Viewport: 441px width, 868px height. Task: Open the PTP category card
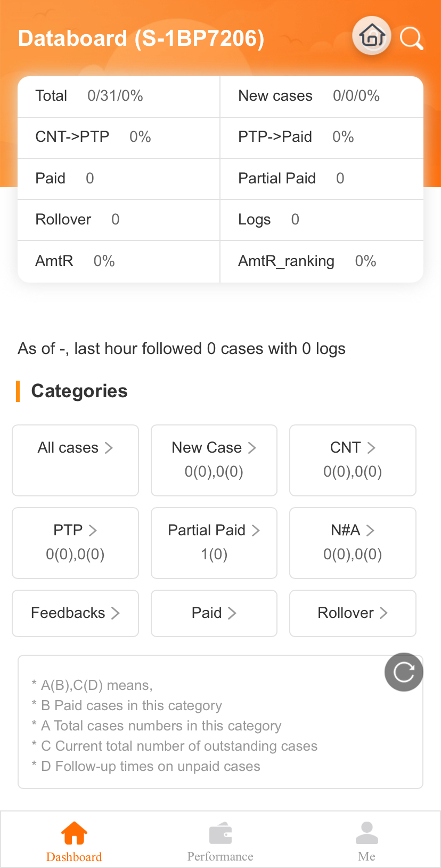click(75, 543)
